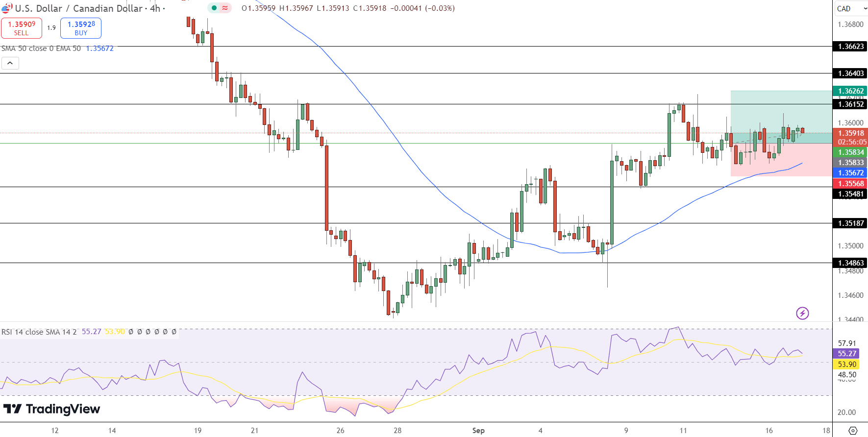Image resolution: width=868 pixels, height=437 pixels.
Task: Click the 16 date on time axis
Action: 769,431
